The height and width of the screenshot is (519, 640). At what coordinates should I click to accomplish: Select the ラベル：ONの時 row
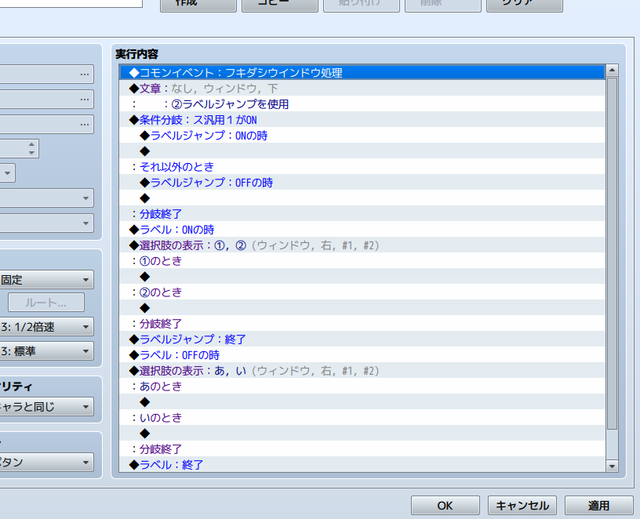tap(362, 229)
